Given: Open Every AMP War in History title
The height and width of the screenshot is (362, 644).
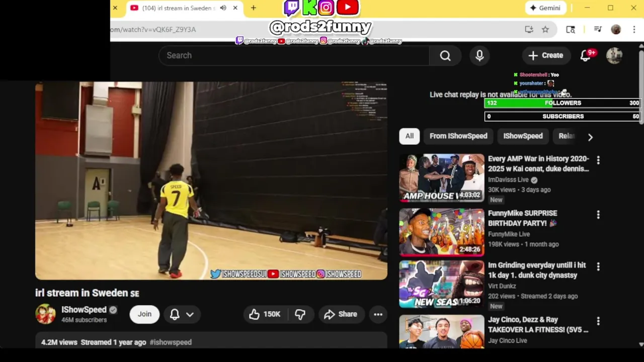Looking at the screenshot, I should click(538, 164).
